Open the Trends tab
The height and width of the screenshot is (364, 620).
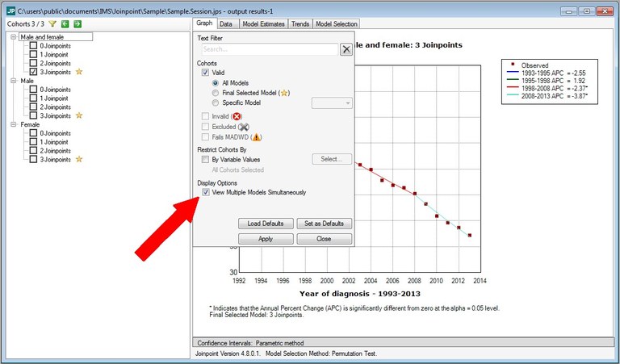pyautogui.click(x=300, y=24)
